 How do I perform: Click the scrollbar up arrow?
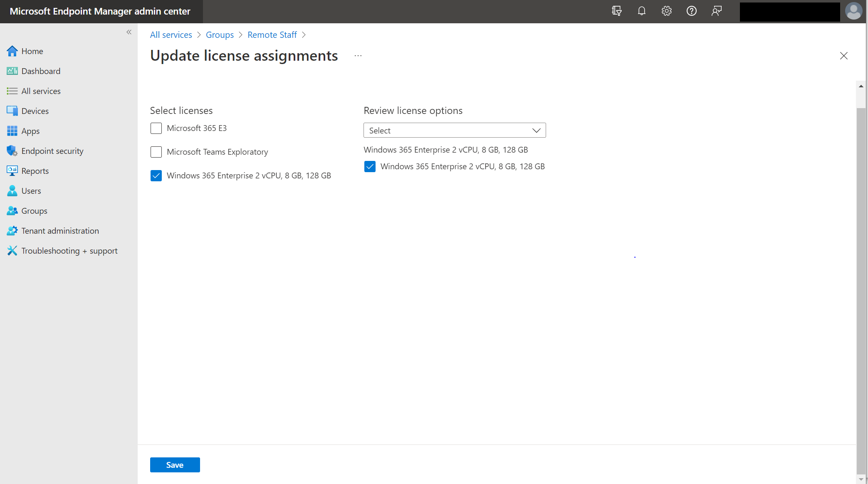861,86
